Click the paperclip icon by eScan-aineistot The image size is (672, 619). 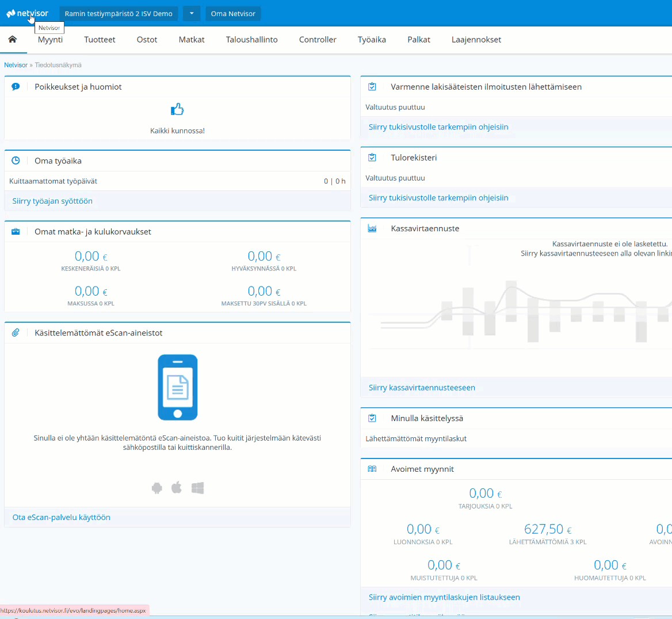tap(16, 333)
